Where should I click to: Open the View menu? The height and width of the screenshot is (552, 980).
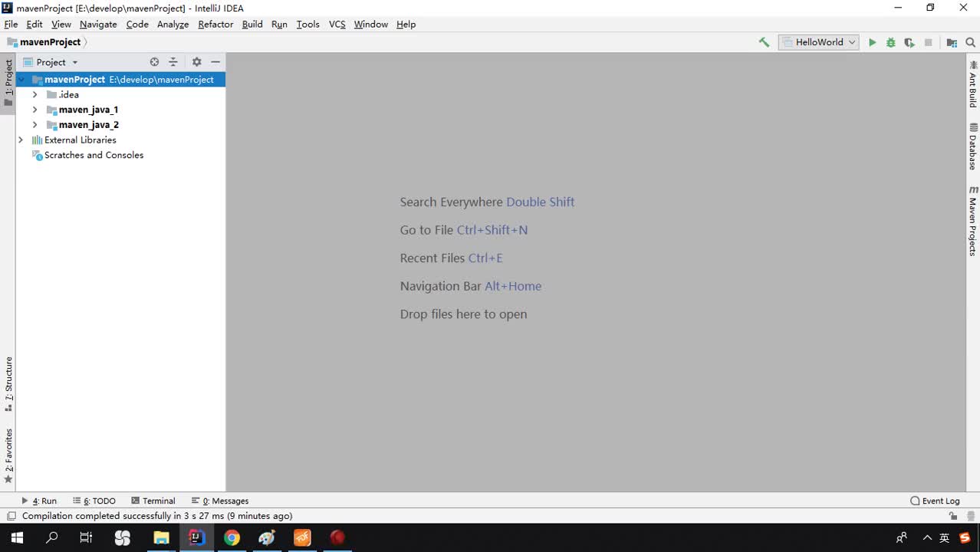tap(61, 25)
